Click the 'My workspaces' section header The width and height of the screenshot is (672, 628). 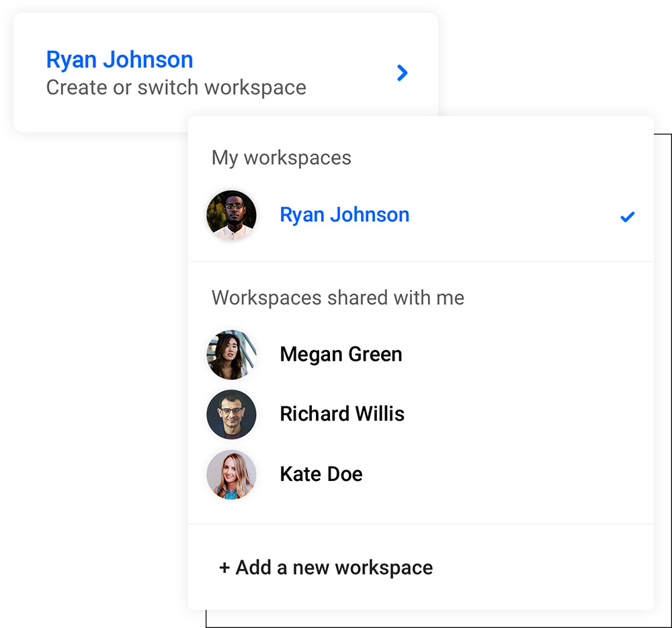tap(281, 158)
